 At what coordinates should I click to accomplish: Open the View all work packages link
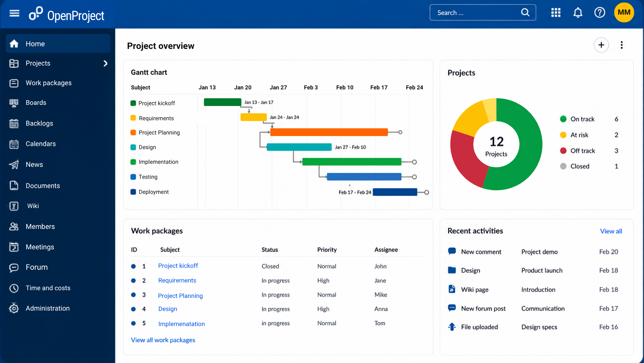pyautogui.click(x=163, y=340)
